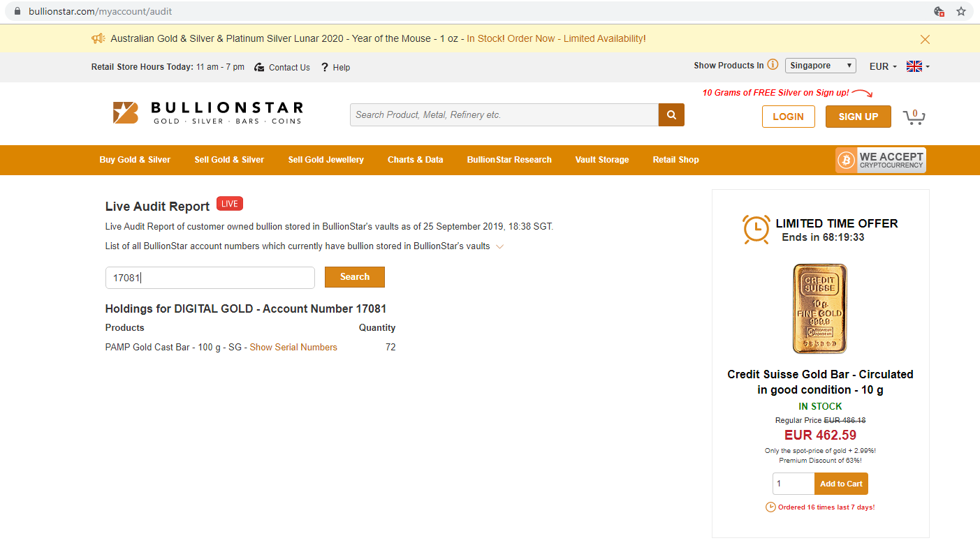Open BullionStar Research menu
This screenshot has width=980, height=543.
tap(509, 160)
